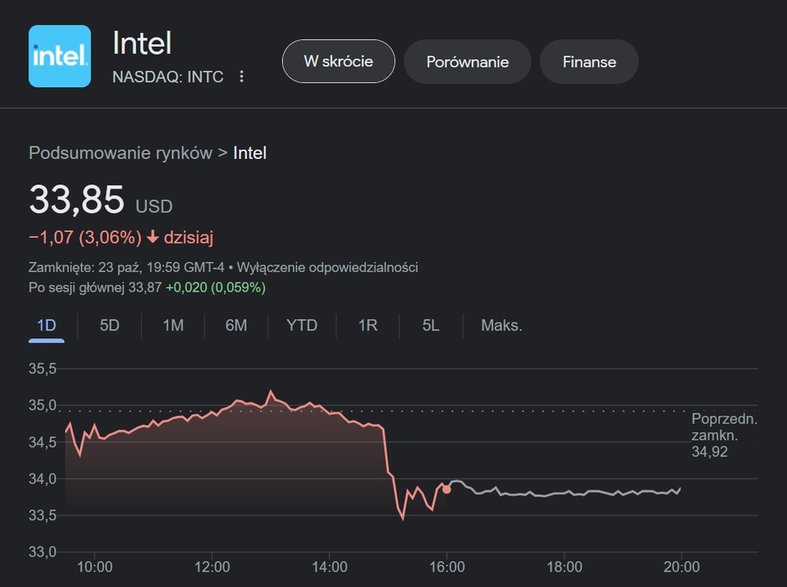Select the W skrócie tab
The height and width of the screenshot is (587, 787).
338,61
